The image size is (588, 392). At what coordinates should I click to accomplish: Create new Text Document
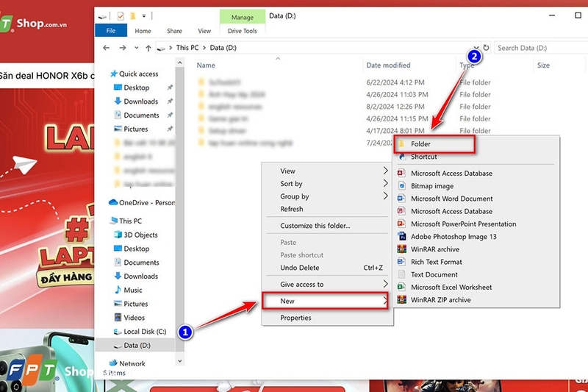click(x=476, y=274)
